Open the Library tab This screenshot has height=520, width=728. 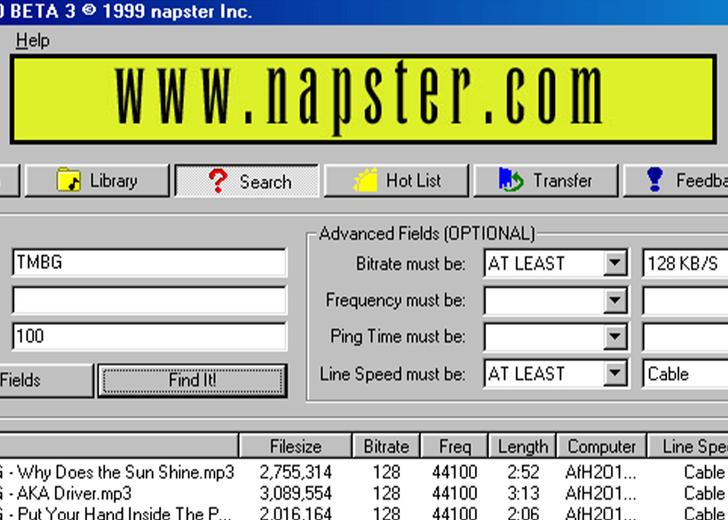tap(97, 181)
